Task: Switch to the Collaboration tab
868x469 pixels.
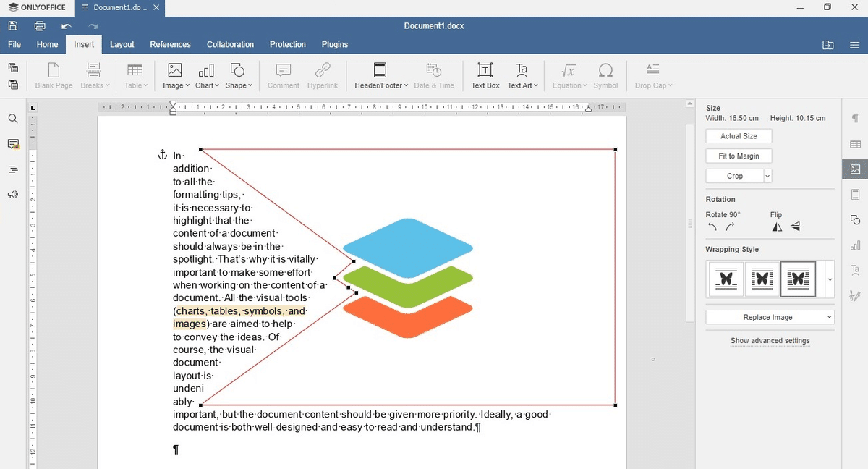Action: pos(231,45)
